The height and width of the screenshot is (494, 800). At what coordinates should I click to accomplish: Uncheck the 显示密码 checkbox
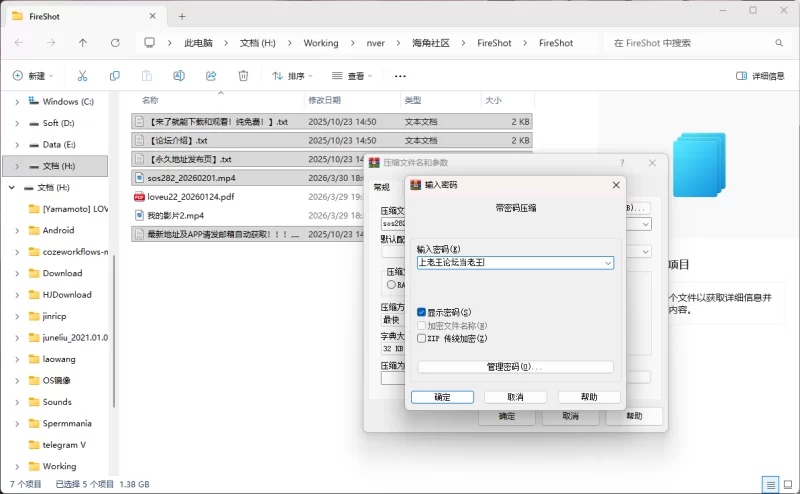(x=422, y=312)
